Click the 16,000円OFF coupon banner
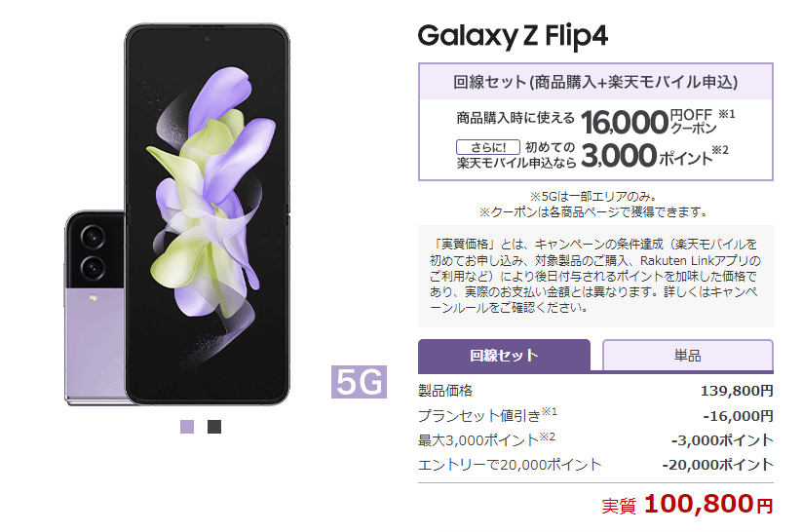 [595, 121]
